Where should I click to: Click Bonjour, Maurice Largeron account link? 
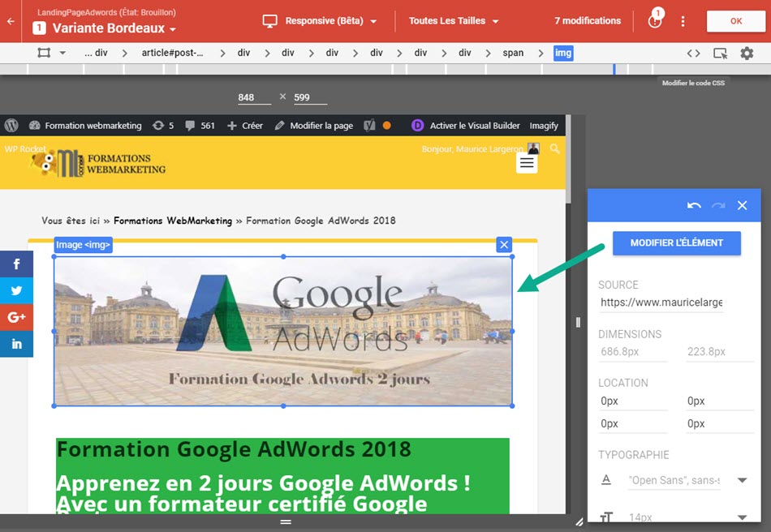pos(480,148)
